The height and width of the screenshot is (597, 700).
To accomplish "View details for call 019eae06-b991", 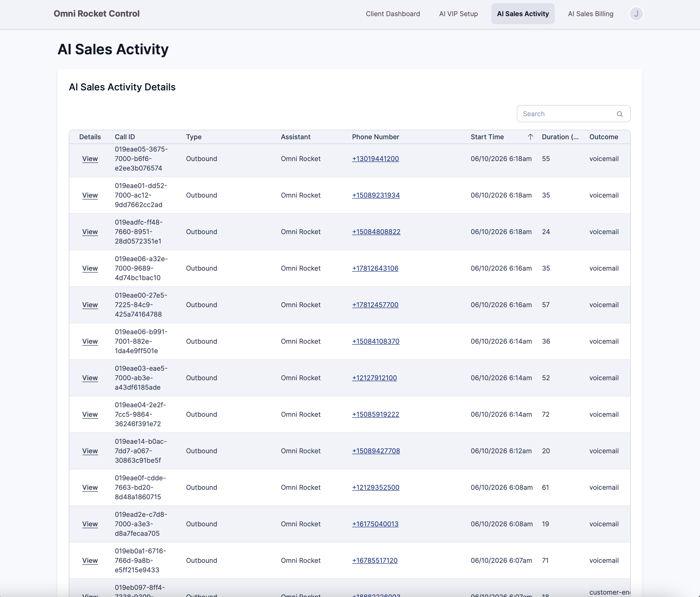I will click(x=90, y=341).
